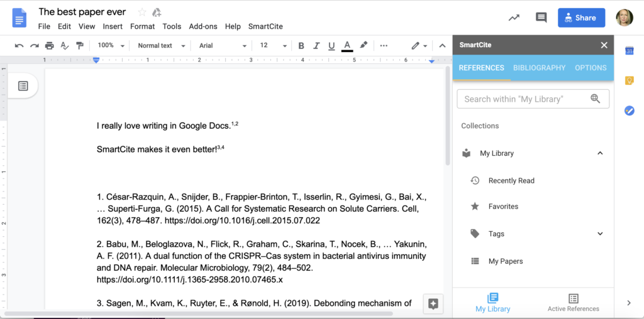Open the Google Calendar side panel icon

(629, 51)
